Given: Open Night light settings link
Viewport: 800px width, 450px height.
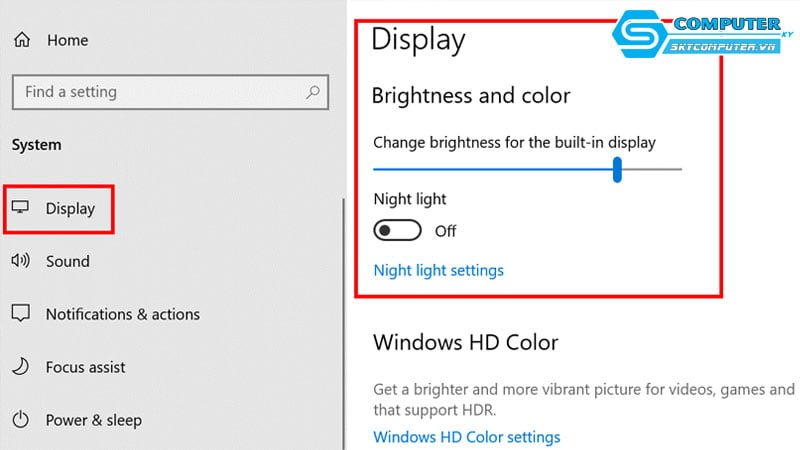Looking at the screenshot, I should click(x=438, y=270).
